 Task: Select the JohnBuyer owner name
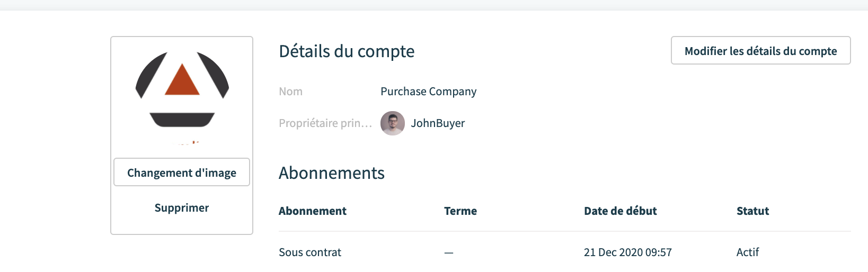pyautogui.click(x=438, y=123)
